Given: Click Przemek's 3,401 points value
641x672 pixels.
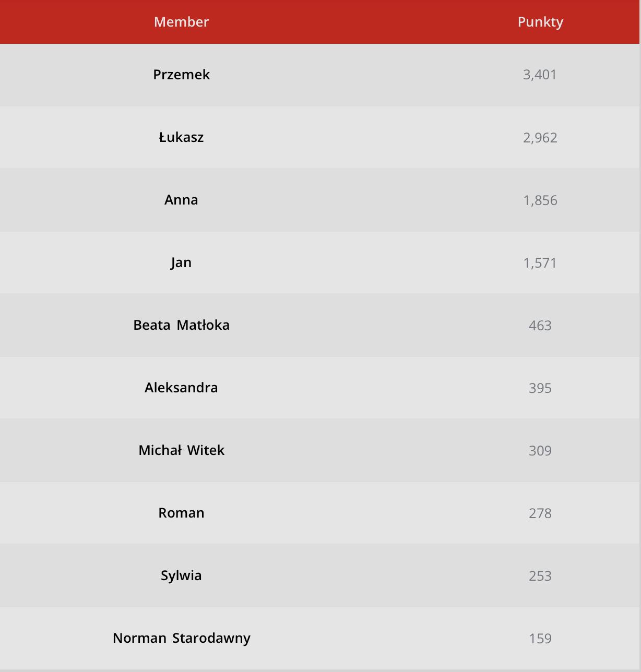Looking at the screenshot, I should click(x=540, y=75).
